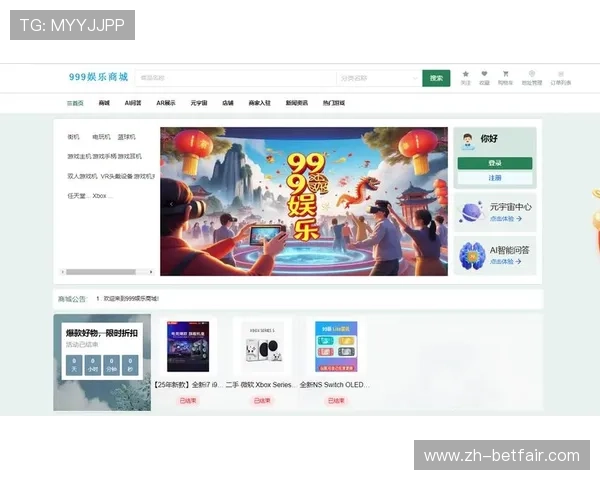Go to 首页 in navigation bar
The width and height of the screenshot is (600, 480).
point(75,103)
